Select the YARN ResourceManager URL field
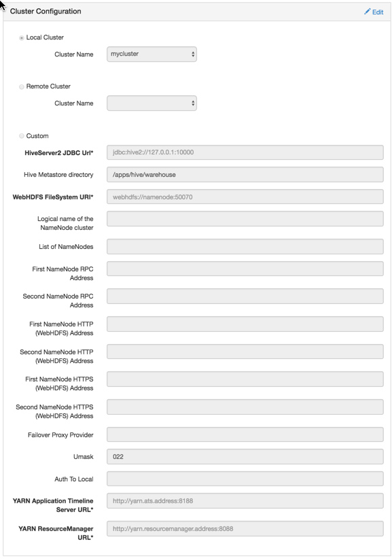This screenshot has height=559, width=392. coord(245,528)
